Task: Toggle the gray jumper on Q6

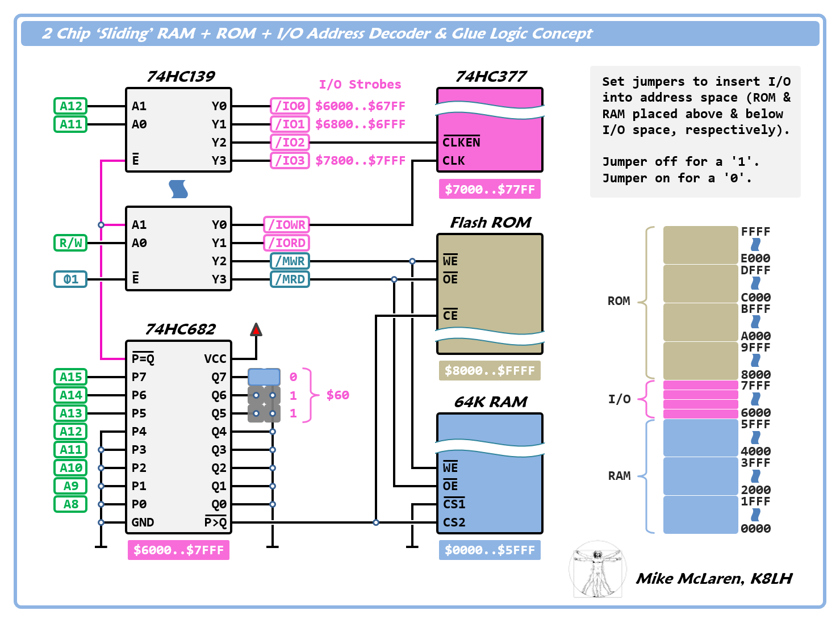Action: coord(264,395)
